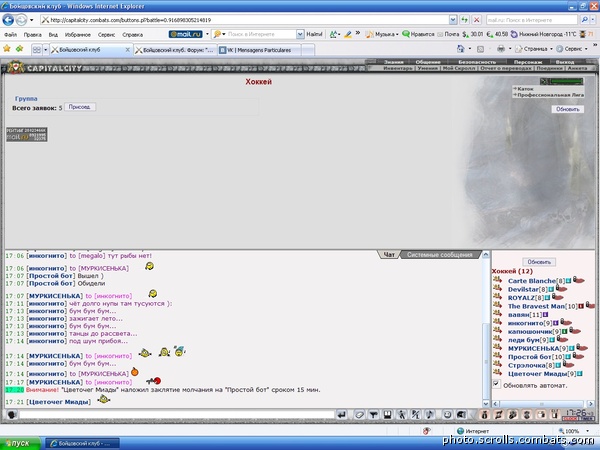Image resolution: width=600 pixels, height=450 pixels.
Task: Click the eraser clear-chat icon
Action: 359,414
